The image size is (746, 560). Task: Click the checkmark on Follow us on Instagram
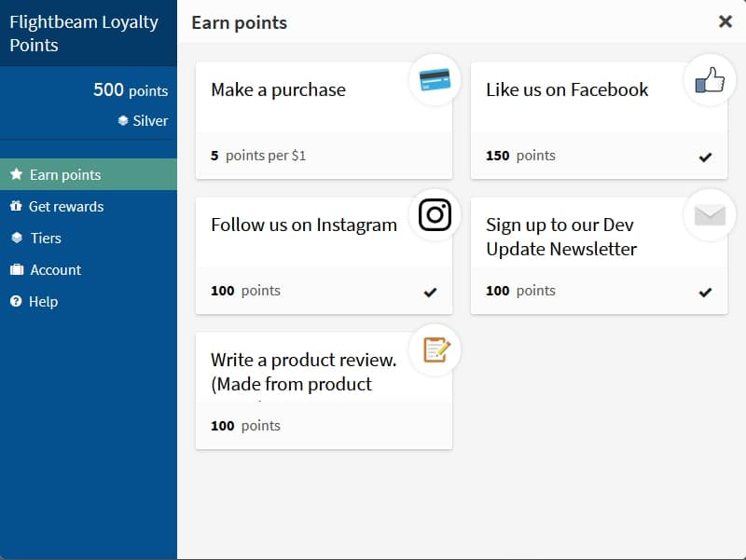point(430,292)
